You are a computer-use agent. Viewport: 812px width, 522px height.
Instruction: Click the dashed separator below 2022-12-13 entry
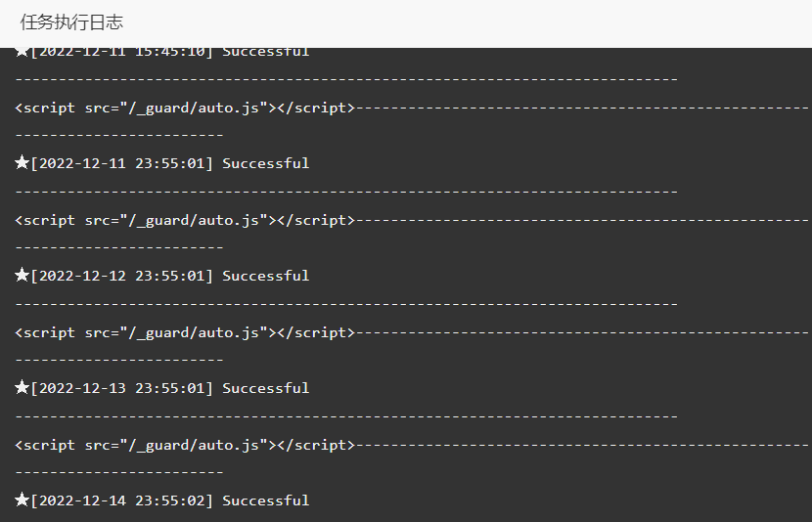point(346,416)
